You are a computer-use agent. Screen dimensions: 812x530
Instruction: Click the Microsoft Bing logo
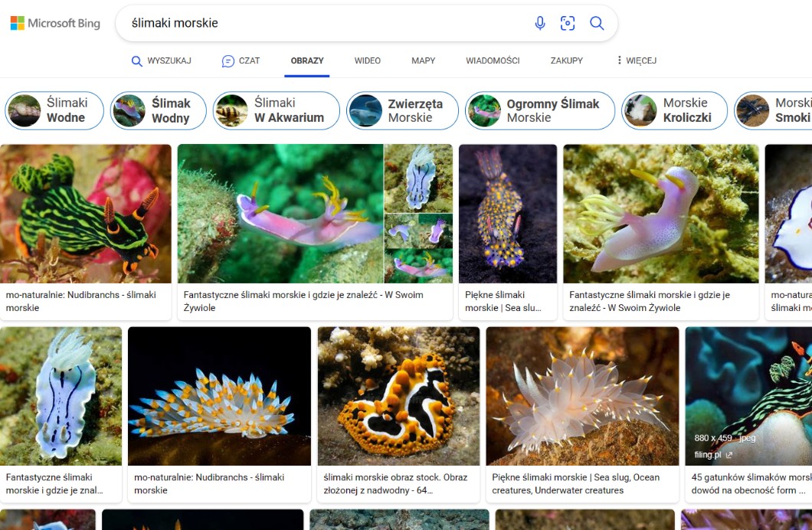(x=55, y=23)
